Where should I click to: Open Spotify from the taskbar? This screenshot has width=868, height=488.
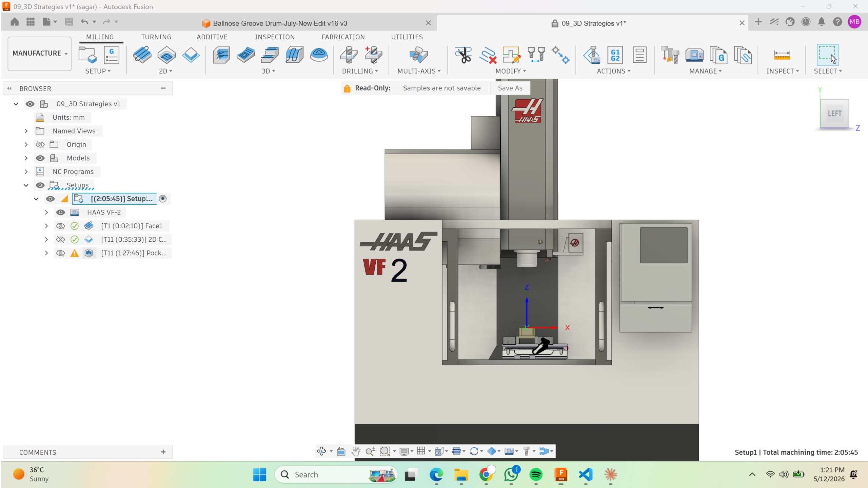(536, 474)
